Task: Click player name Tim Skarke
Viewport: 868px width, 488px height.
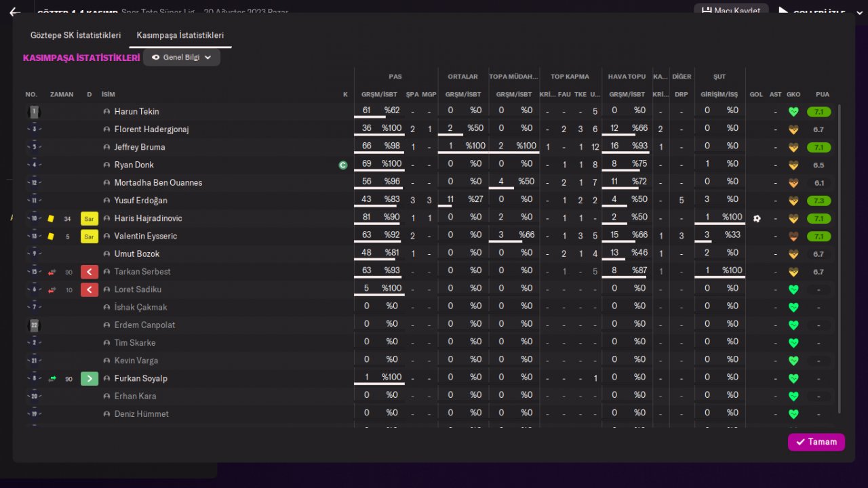Action: (x=135, y=343)
